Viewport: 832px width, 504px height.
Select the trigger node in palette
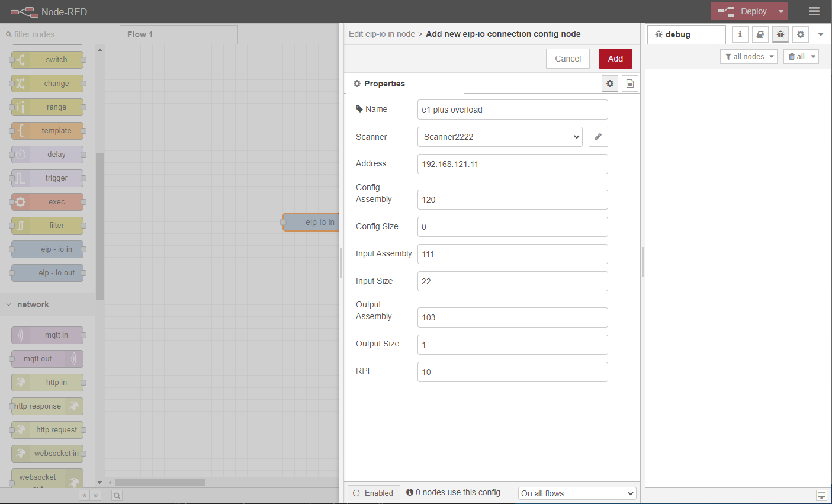[47, 178]
